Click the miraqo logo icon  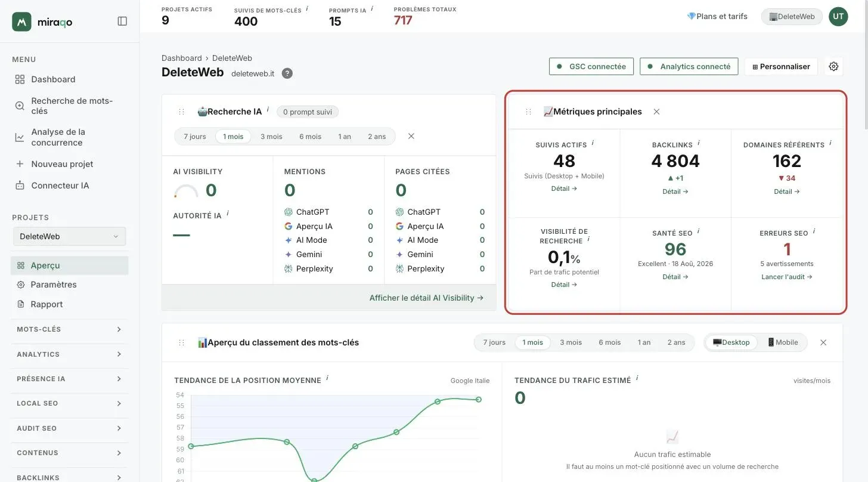[21, 21]
